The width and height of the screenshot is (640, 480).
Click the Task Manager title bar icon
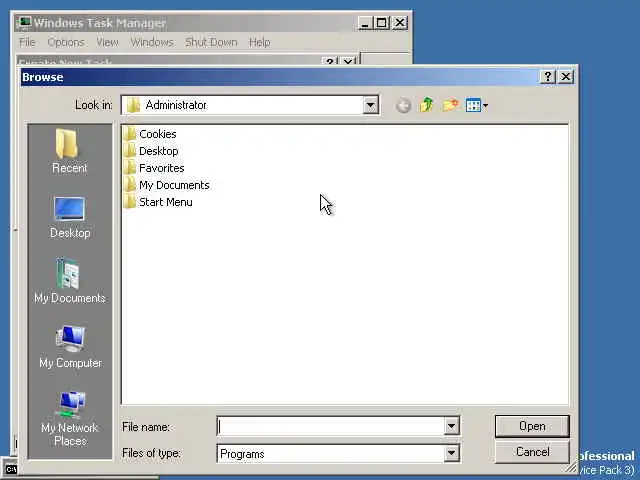[x=24, y=22]
